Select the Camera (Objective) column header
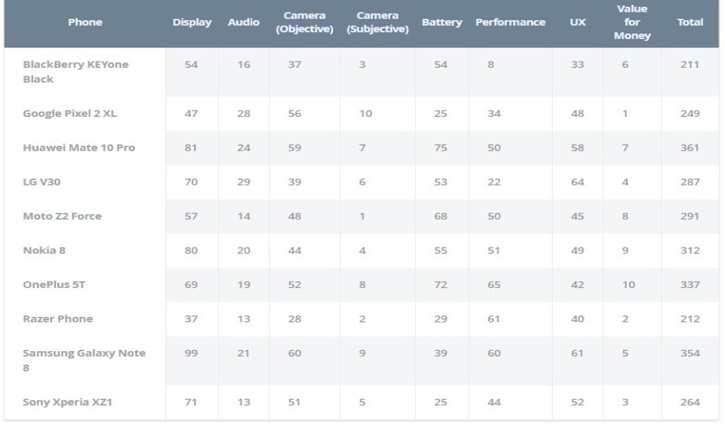Viewport: 725px width, 425px height. click(x=304, y=22)
